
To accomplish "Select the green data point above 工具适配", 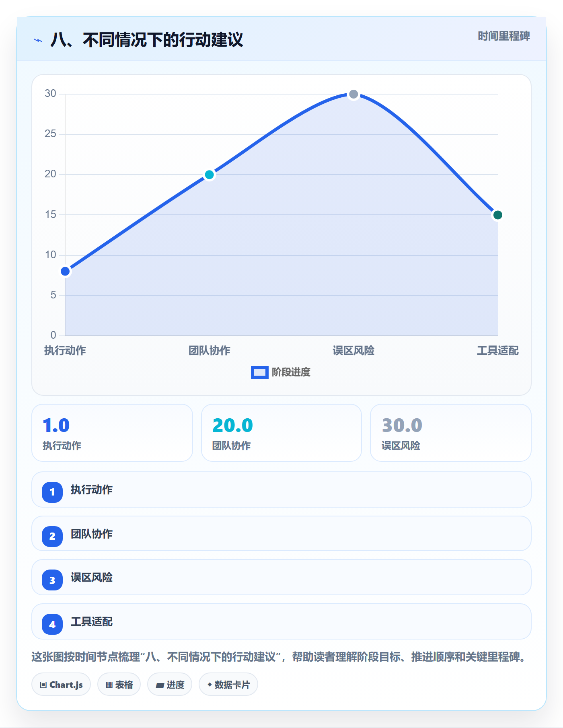I will [498, 215].
